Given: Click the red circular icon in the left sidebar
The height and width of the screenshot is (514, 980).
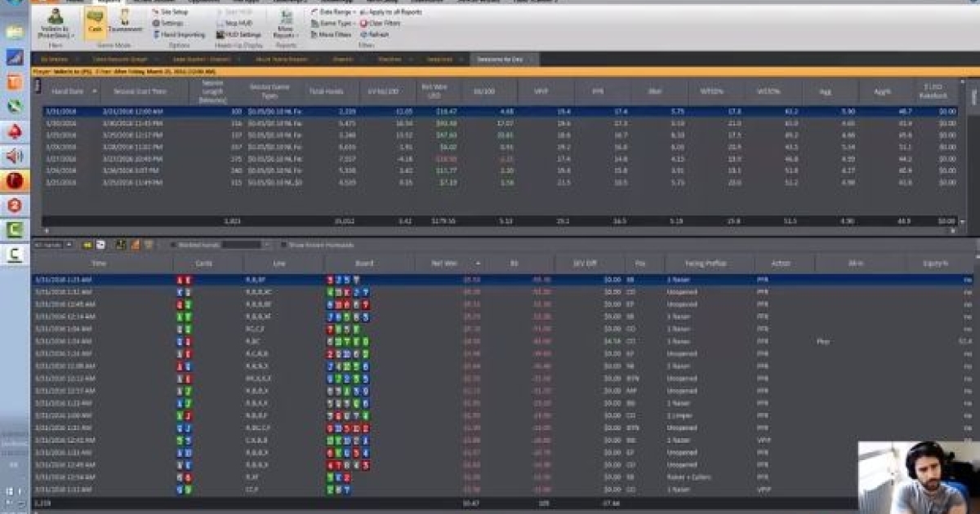Looking at the screenshot, I should tap(16, 181).
